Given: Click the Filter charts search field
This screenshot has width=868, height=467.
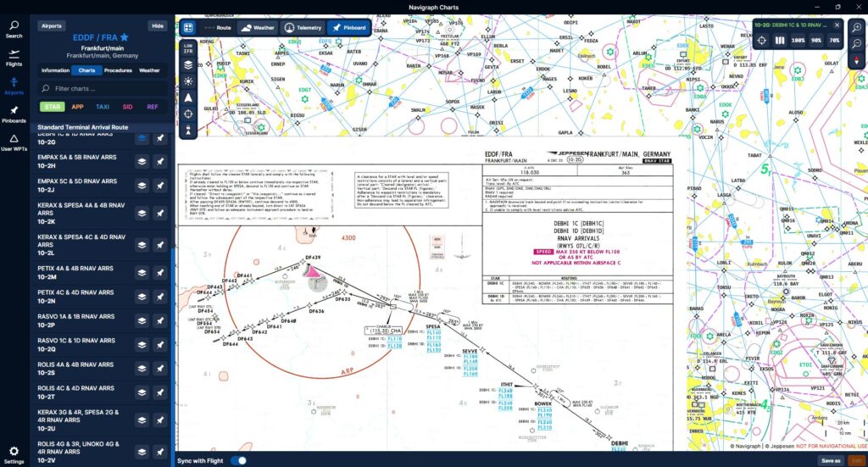Looking at the screenshot, I should (x=102, y=88).
